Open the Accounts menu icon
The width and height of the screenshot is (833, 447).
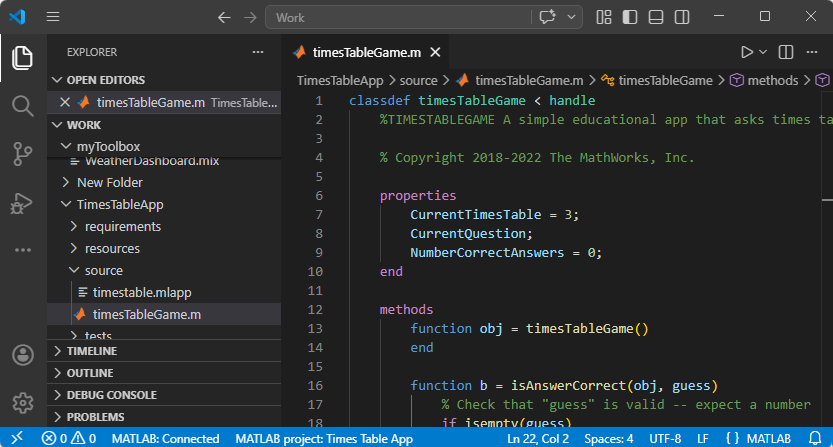click(x=23, y=355)
